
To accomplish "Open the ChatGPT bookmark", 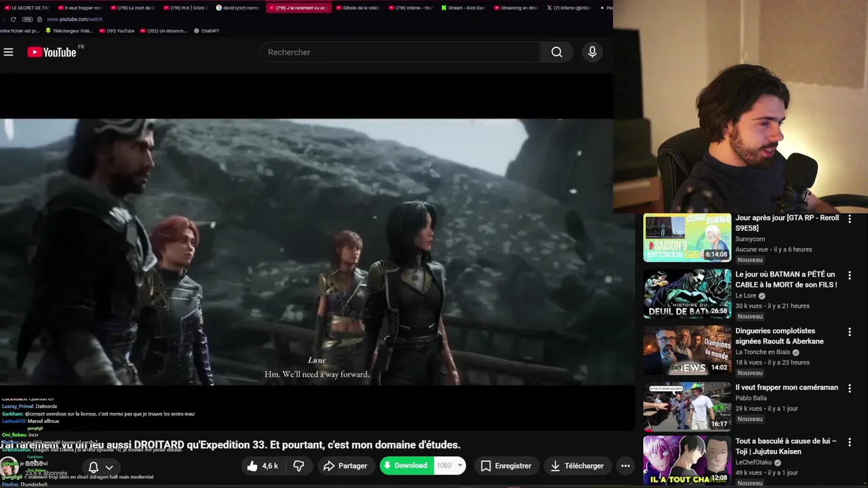I will point(206,30).
